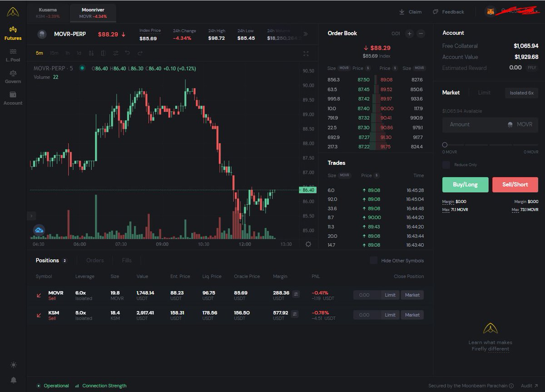Open the Orders tab
The width and height of the screenshot is (545, 392).
(x=95, y=260)
